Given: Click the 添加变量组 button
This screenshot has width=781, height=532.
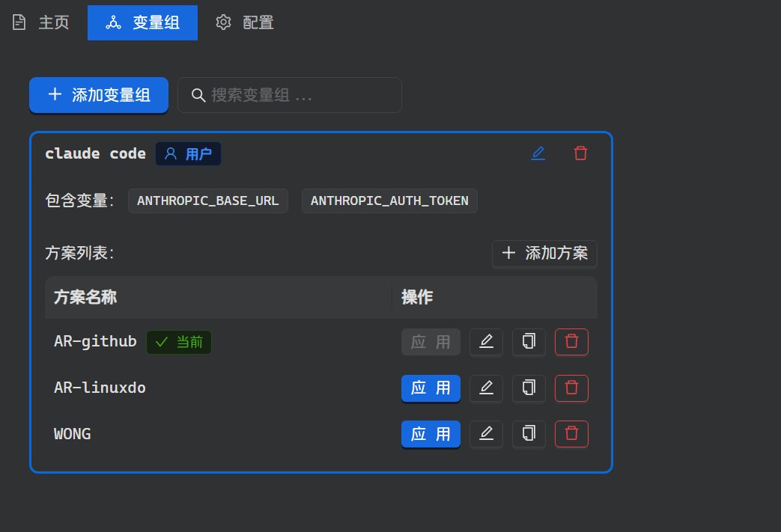Looking at the screenshot, I should point(99,95).
